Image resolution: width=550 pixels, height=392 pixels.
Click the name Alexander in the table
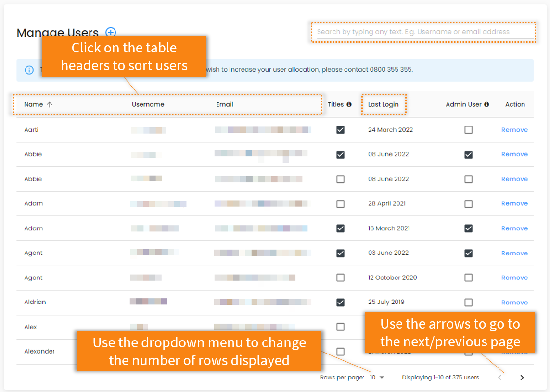pos(39,351)
